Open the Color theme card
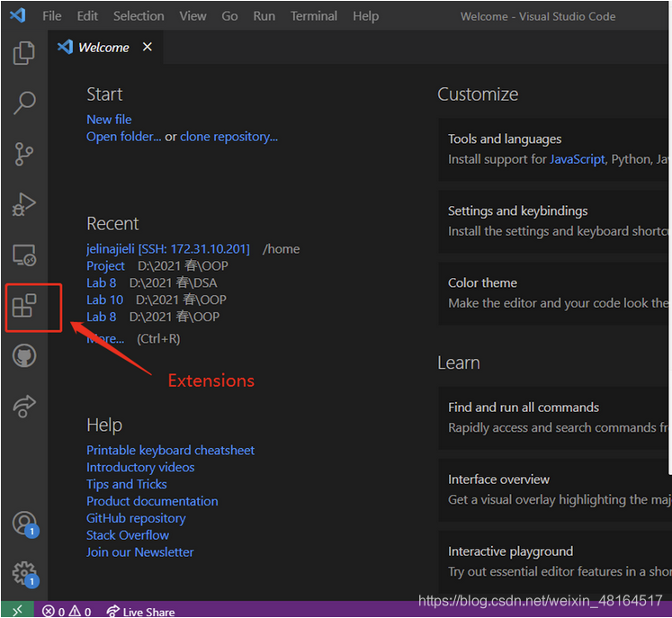 tap(554, 293)
